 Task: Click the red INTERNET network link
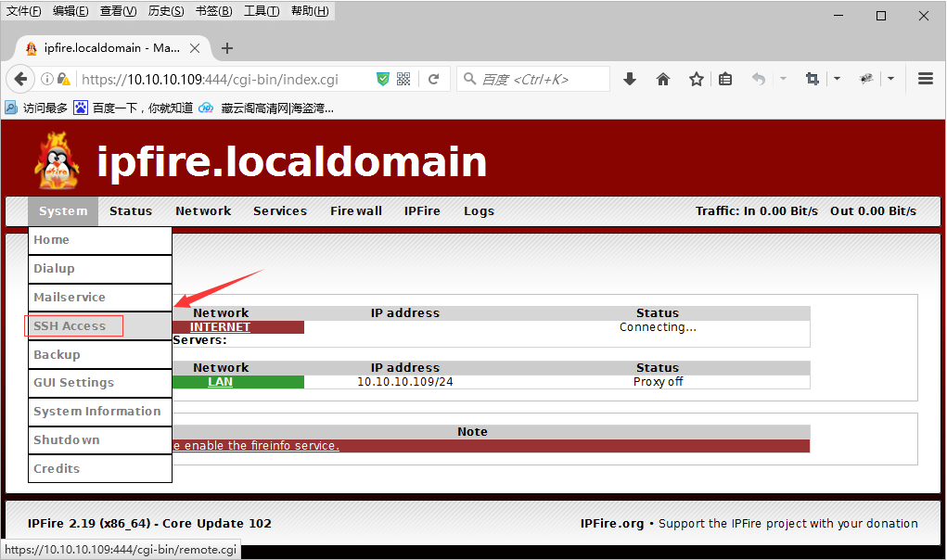220,327
